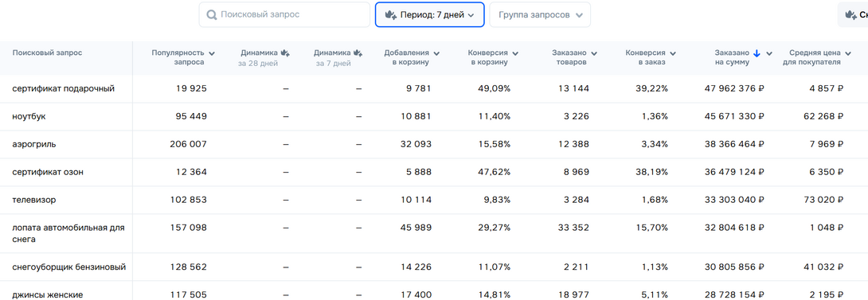Select снегоуборщик бензиновый query
Image resolution: width=868 pixels, height=300 pixels.
tap(69, 267)
